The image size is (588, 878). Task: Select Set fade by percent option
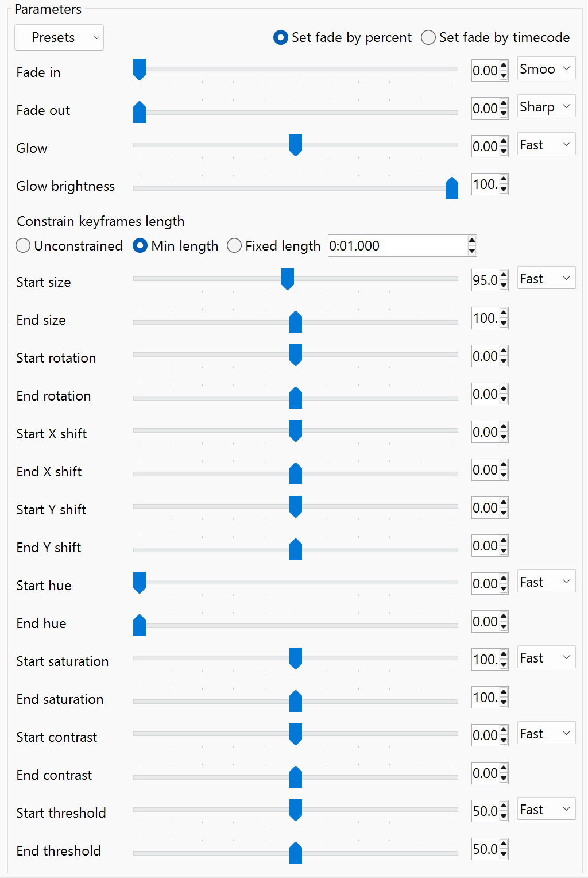[x=342, y=37]
